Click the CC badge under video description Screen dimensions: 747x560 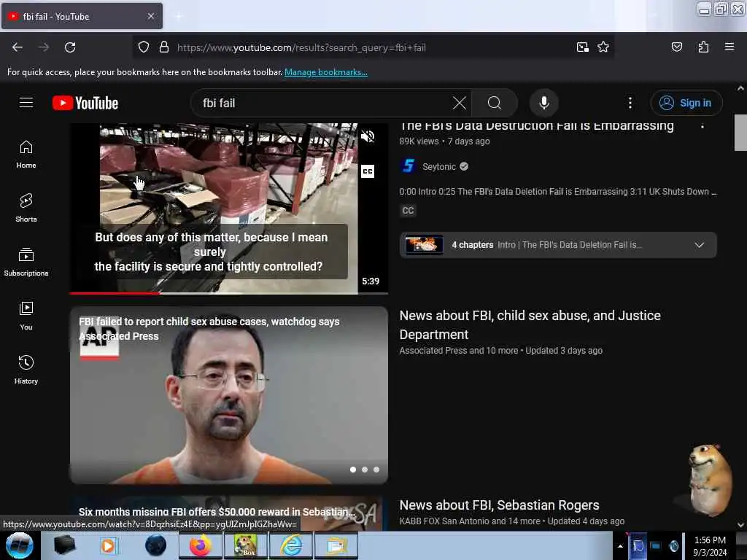pos(408,211)
